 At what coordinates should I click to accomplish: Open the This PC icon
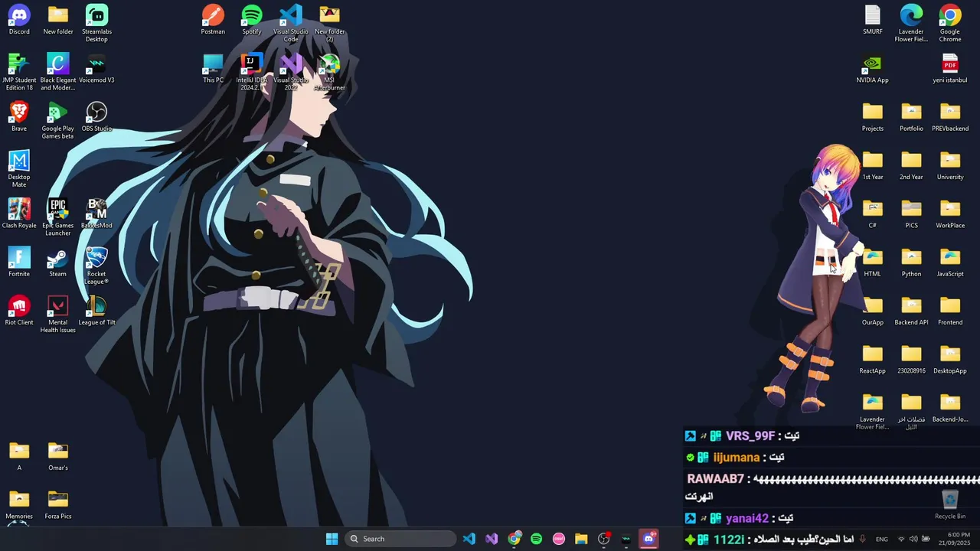213,68
